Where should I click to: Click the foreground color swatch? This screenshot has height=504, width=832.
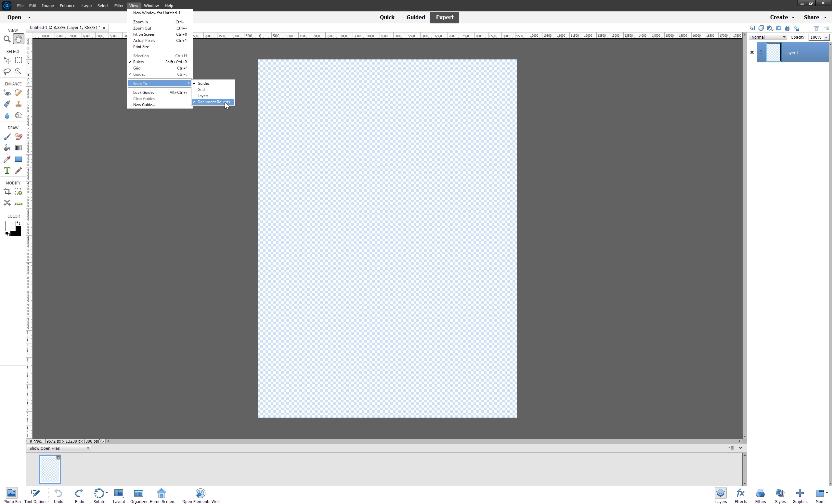pyautogui.click(x=10, y=226)
